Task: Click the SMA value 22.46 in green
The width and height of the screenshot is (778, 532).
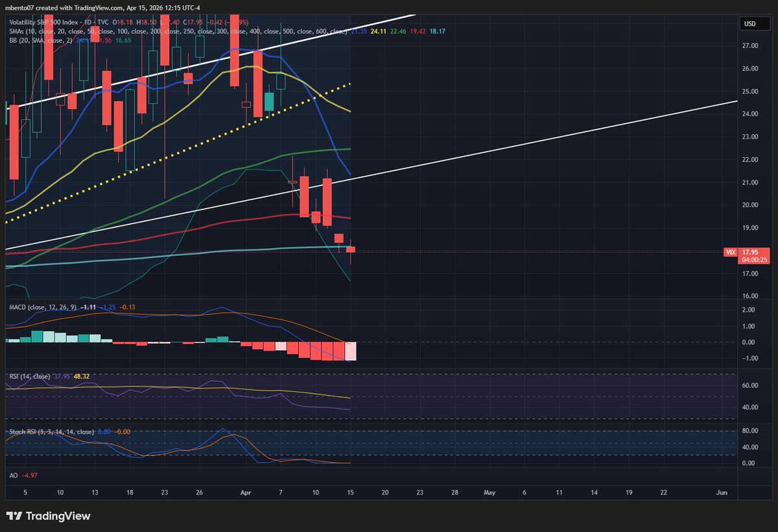Action: [x=397, y=31]
